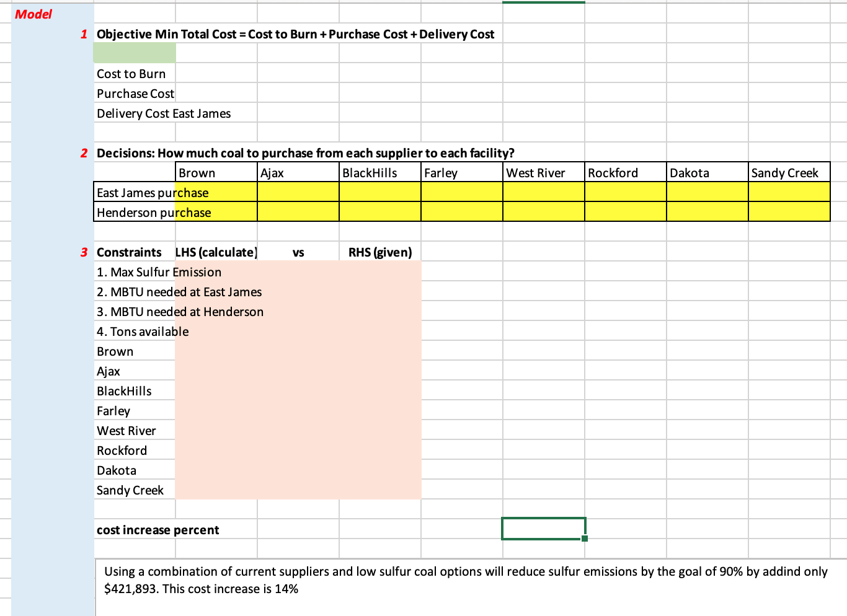Select the Max Sulfur Emission RHS cell

tap(380, 272)
